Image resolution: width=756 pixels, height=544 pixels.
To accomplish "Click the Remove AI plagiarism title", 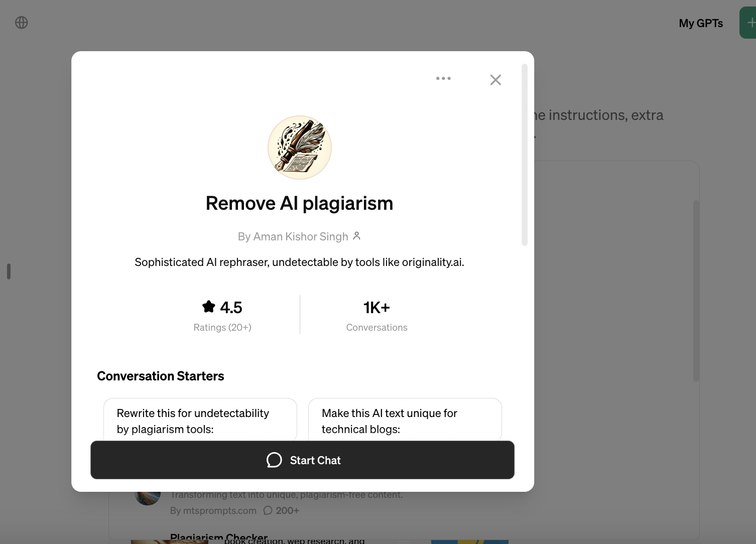I will point(300,203).
